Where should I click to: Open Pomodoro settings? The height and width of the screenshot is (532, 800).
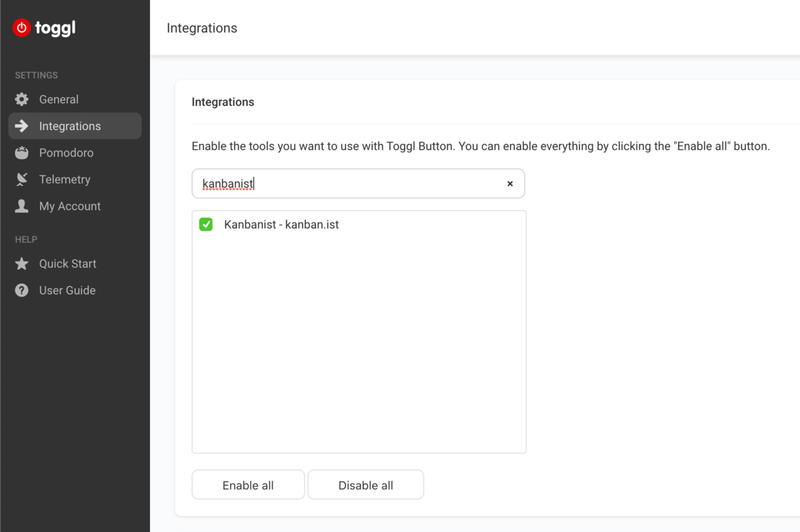tap(75, 153)
